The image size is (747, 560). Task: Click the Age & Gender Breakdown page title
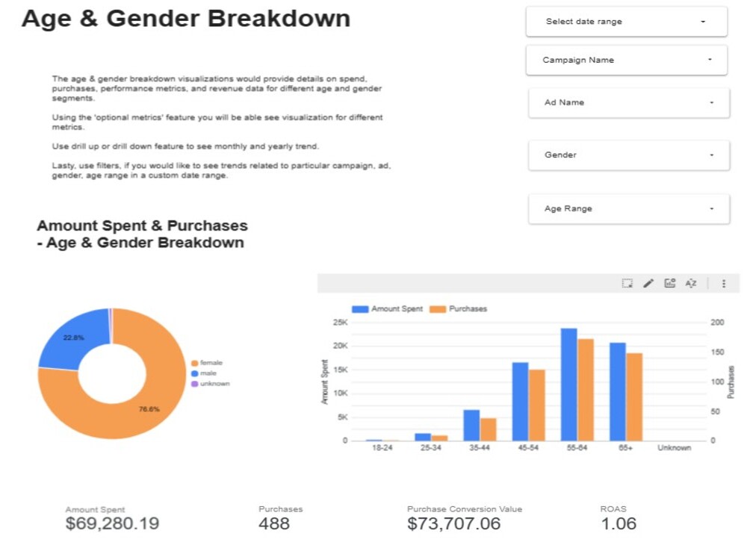(x=186, y=19)
